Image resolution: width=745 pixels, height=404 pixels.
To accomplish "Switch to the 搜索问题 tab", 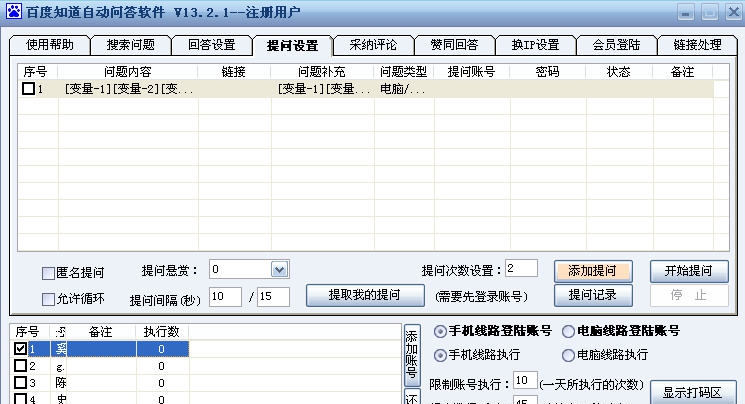I will 131,45.
